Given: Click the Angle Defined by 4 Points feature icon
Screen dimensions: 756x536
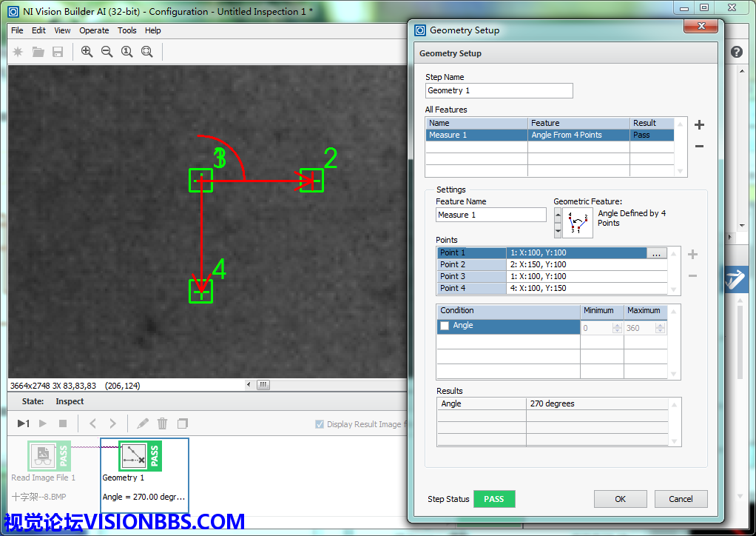Looking at the screenshot, I should (x=578, y=223).
